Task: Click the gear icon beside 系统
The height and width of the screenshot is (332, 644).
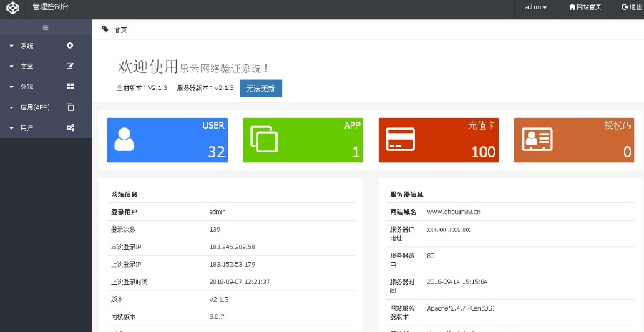Action: pos(70,46)
